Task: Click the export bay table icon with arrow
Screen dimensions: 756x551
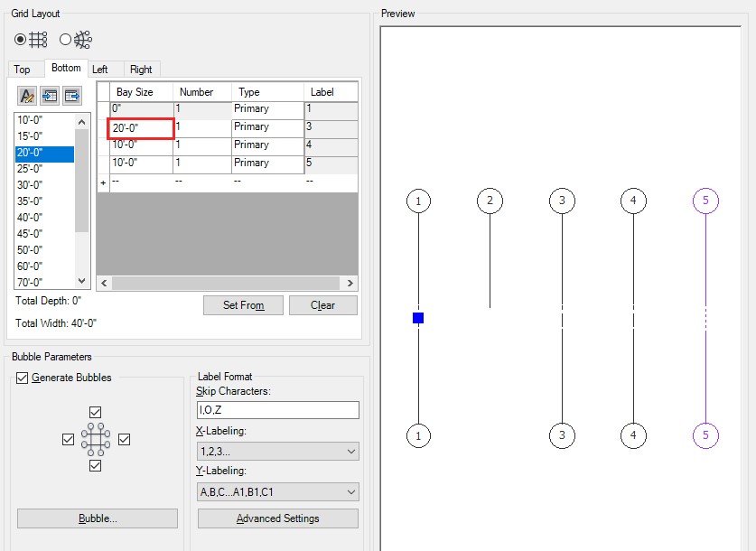Action: (72, 96)
